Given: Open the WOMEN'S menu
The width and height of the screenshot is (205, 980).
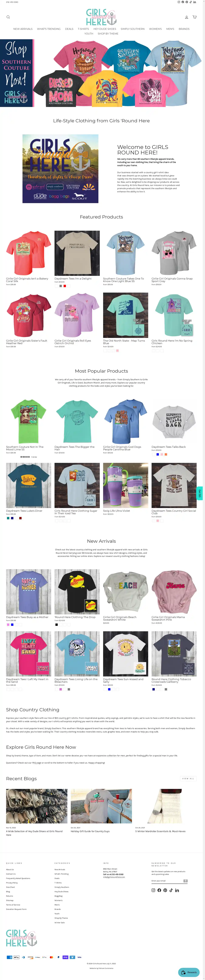Looking at the screenshot, I should click(155, 29).
